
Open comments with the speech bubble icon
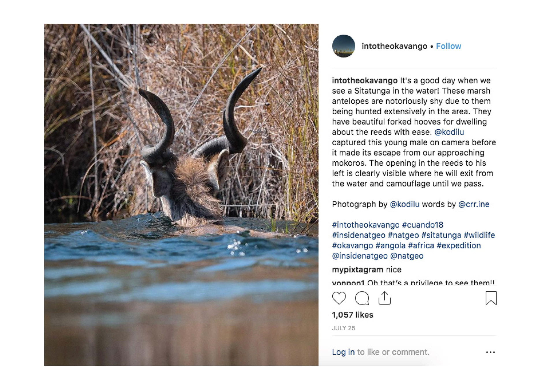coord(362,298)
